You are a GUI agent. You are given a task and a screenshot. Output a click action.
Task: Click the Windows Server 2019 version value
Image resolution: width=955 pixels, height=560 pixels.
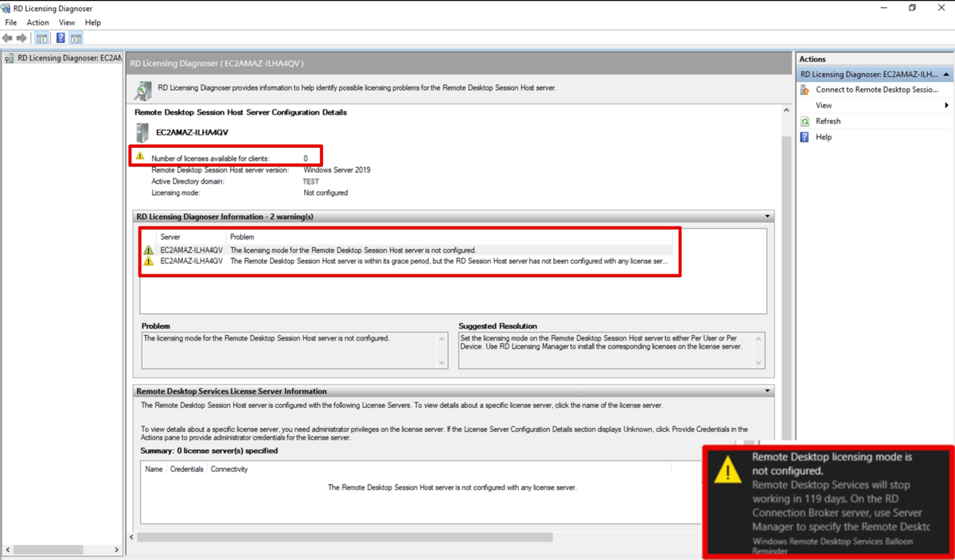coord(337,170)
